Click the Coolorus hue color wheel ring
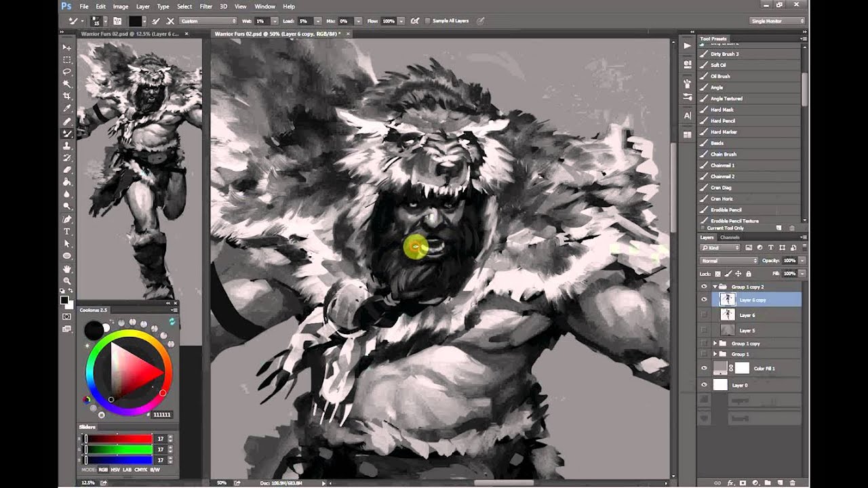 pyautogui.click(x=129, y=332)
